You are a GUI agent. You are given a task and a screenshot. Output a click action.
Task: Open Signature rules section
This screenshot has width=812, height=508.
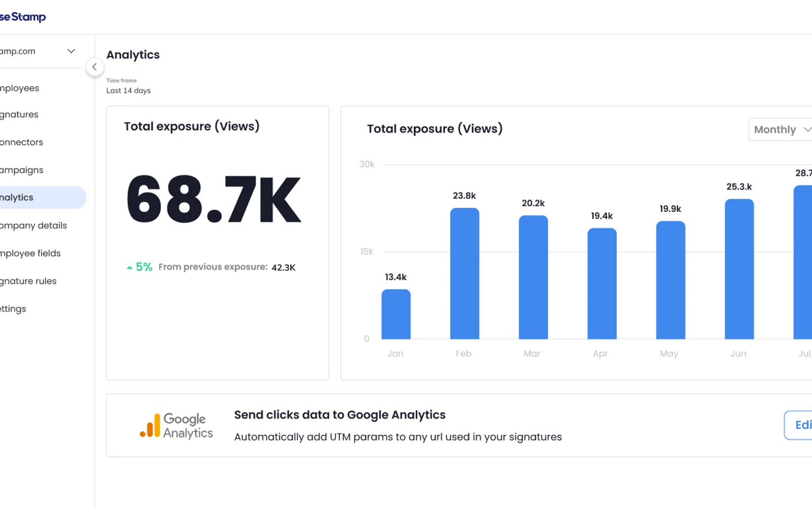point(28,281)
